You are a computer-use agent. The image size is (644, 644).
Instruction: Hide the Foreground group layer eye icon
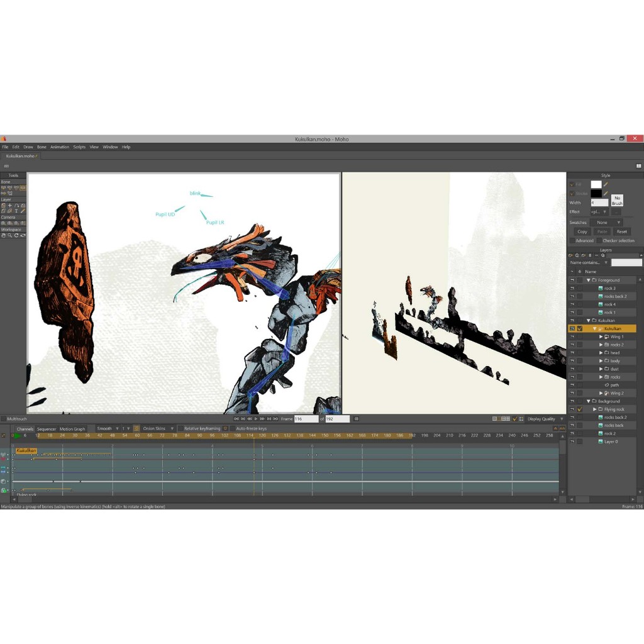tap(572, 280)
